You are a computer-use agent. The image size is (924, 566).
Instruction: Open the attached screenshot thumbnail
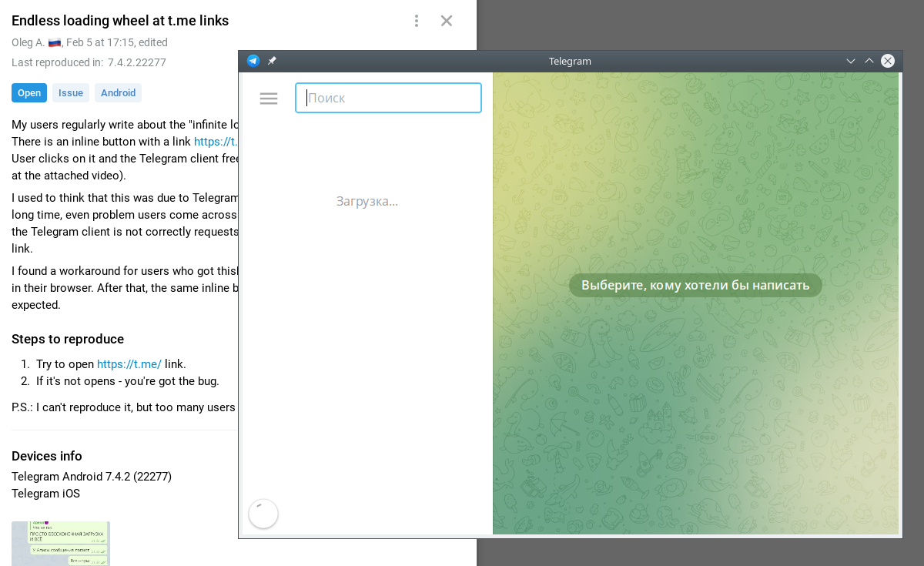click(61, 544)
